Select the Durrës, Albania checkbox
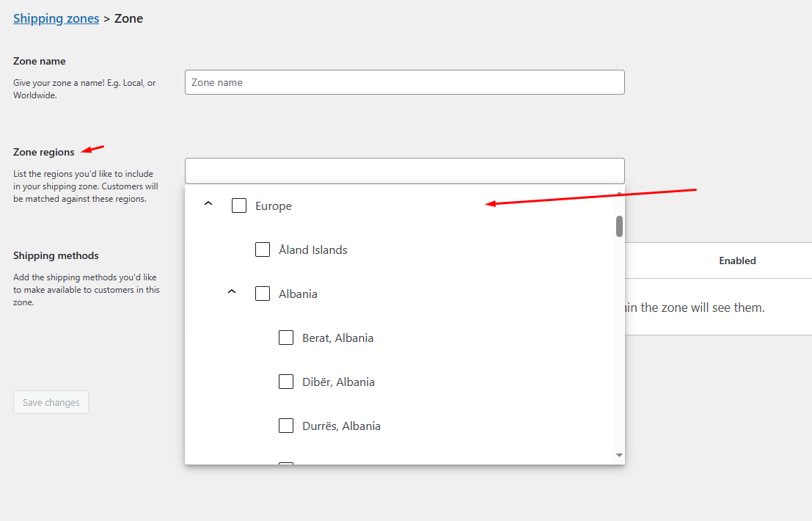The height and width of the screenshot is (521, 812). [x=286, y=426]
